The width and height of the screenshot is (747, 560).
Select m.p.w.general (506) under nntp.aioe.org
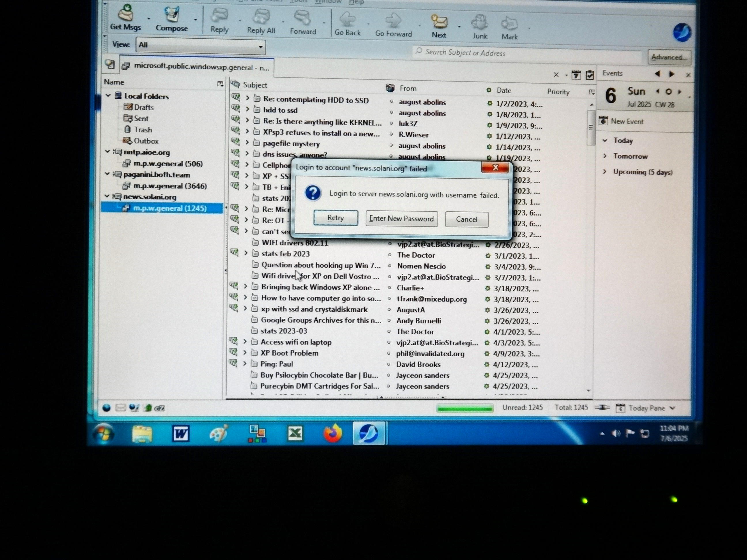(x=163, y=164)
